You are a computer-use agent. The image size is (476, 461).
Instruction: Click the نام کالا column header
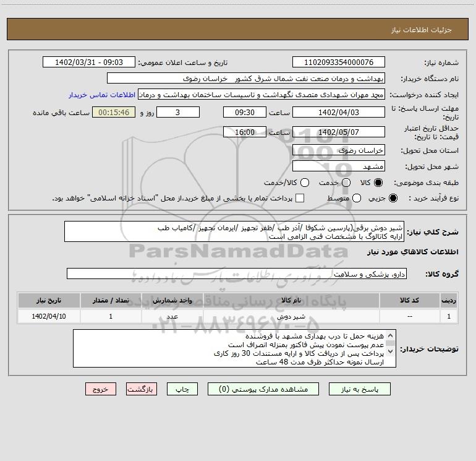tap(291, 300)
